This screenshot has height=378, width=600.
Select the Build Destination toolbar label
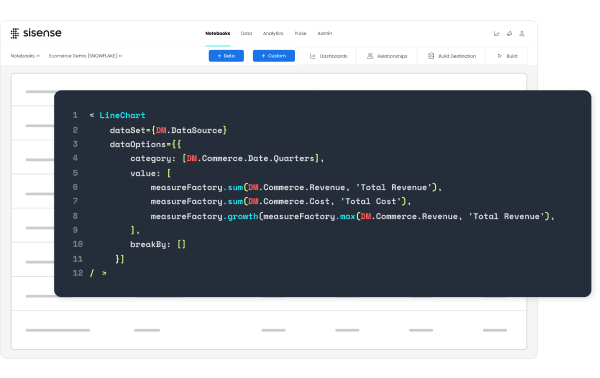457,56
